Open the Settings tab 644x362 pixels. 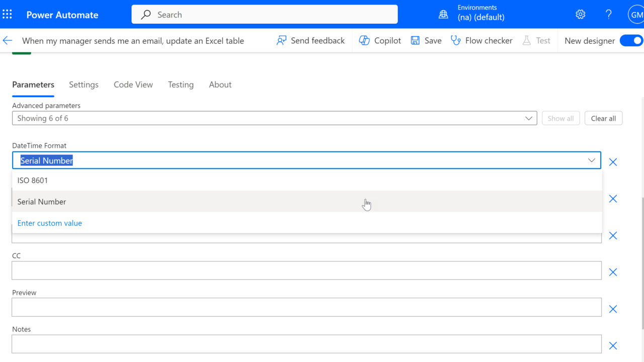coord(84,84)
